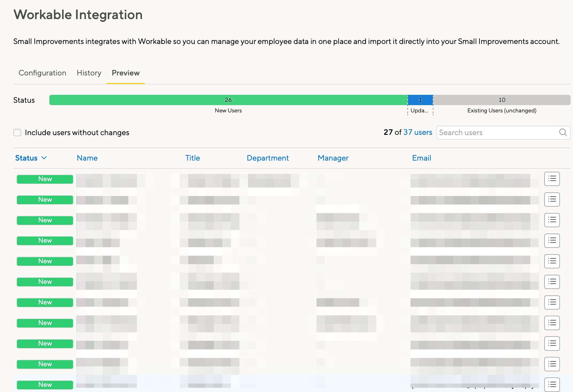Enable Include users without changes checkbox
Image resolution: width=573 pixels, height=392 pixels.
point(17,133)
